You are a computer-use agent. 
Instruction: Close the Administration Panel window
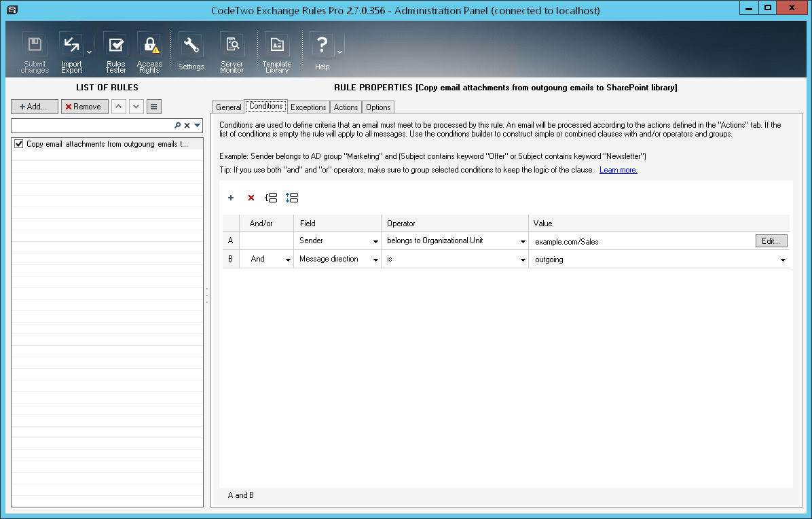coord(792,7)
